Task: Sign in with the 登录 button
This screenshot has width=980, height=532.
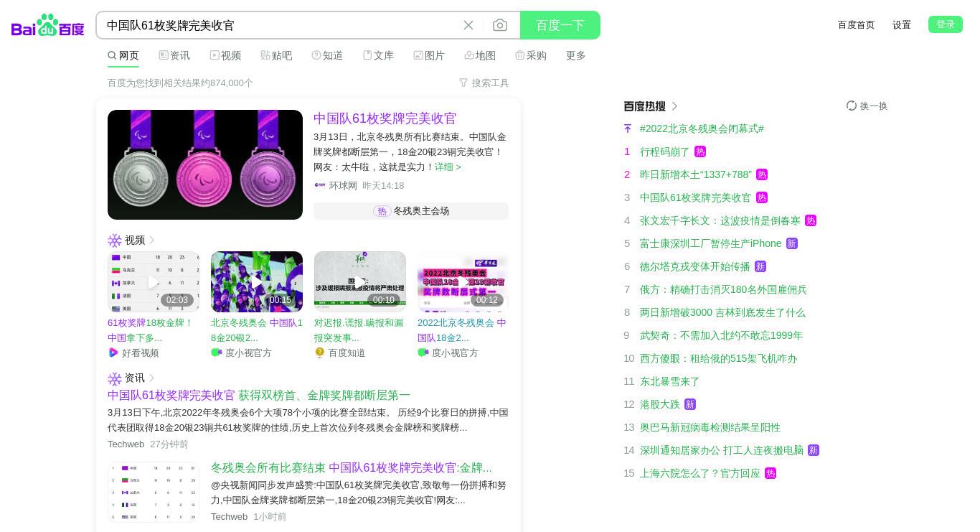Action: [946, 24]
